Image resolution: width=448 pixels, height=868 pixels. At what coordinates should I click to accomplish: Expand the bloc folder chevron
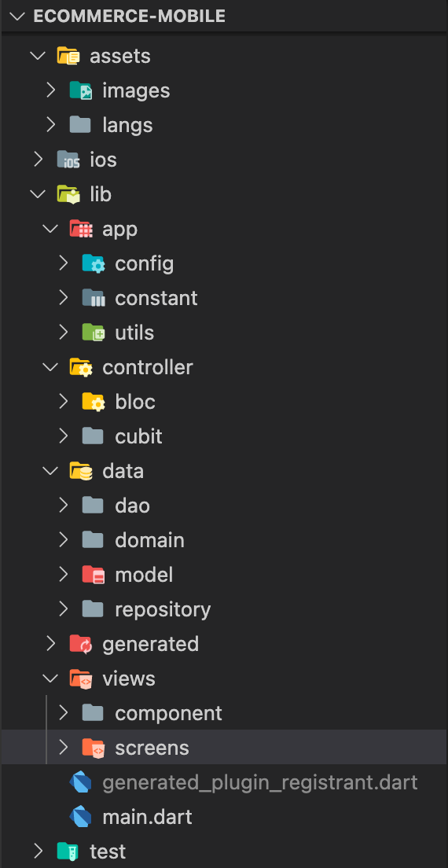tap(64, 402)
